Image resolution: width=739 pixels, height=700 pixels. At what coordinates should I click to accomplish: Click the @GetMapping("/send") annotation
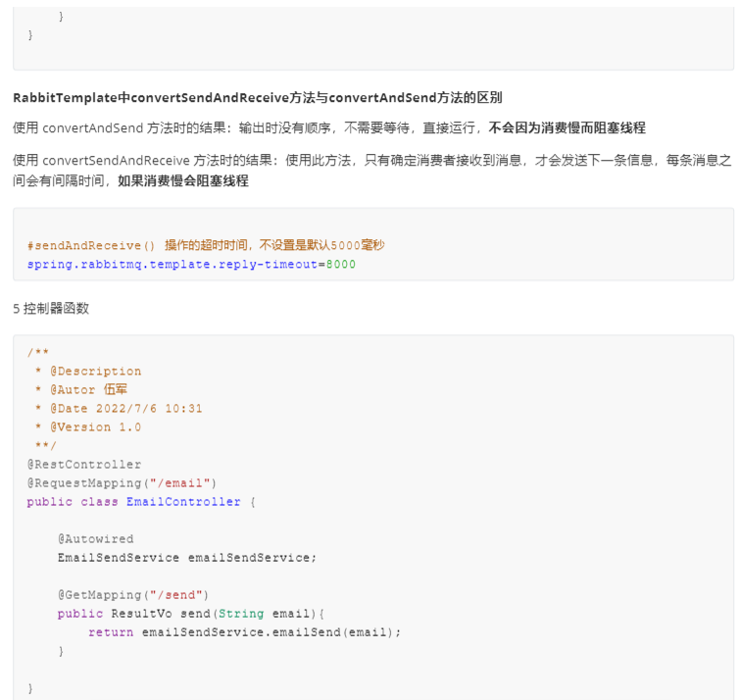[x=133, y=595]
